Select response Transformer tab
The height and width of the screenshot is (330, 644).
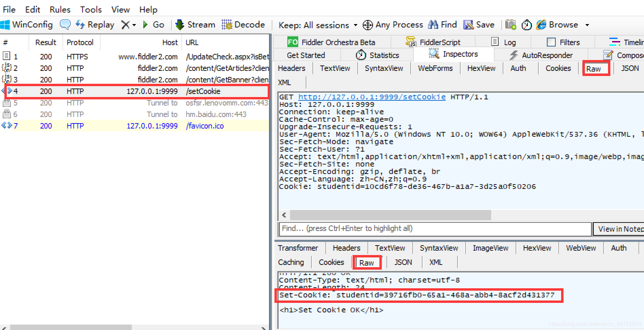pos(298,248)
